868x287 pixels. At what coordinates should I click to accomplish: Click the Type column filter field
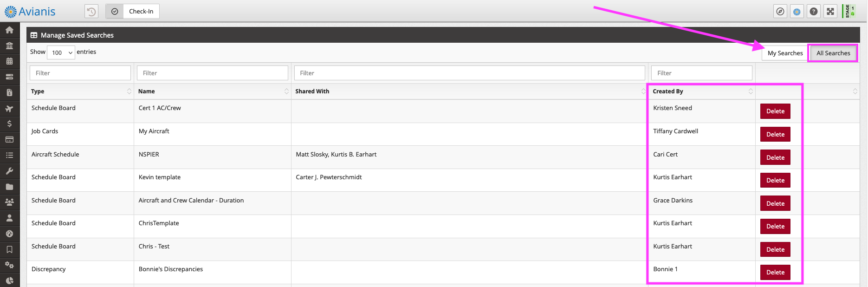coord(80,73)
